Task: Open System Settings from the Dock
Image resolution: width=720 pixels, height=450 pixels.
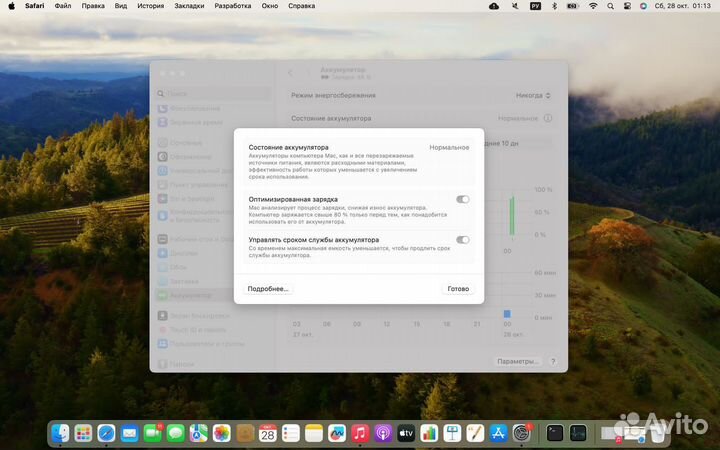Action: (522, 433)
